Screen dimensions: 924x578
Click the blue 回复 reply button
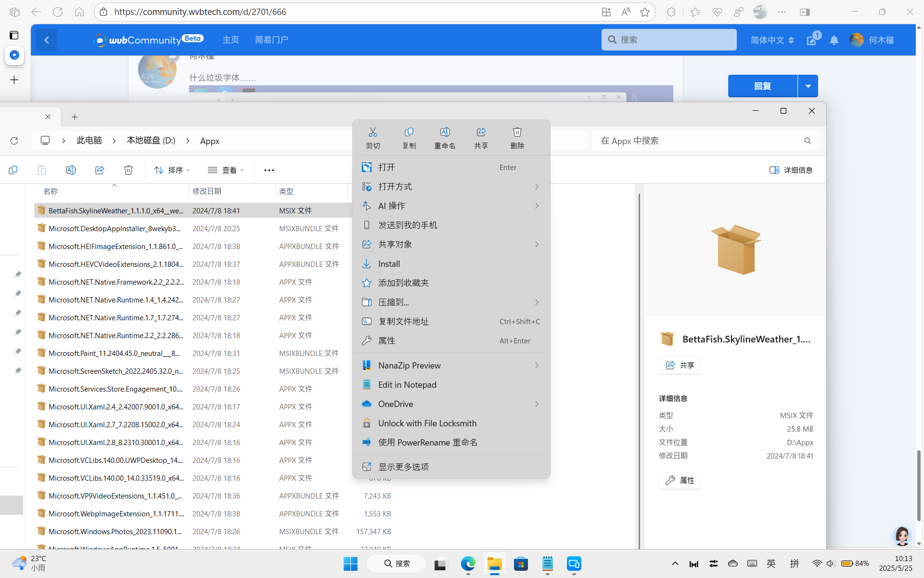pos(762,86)
